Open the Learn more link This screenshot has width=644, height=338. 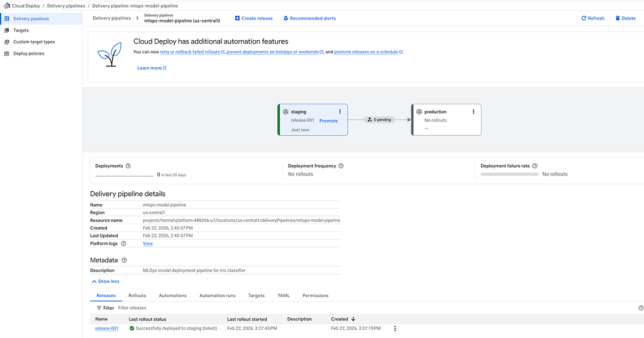pyautogui.click(x=152, y=68)
